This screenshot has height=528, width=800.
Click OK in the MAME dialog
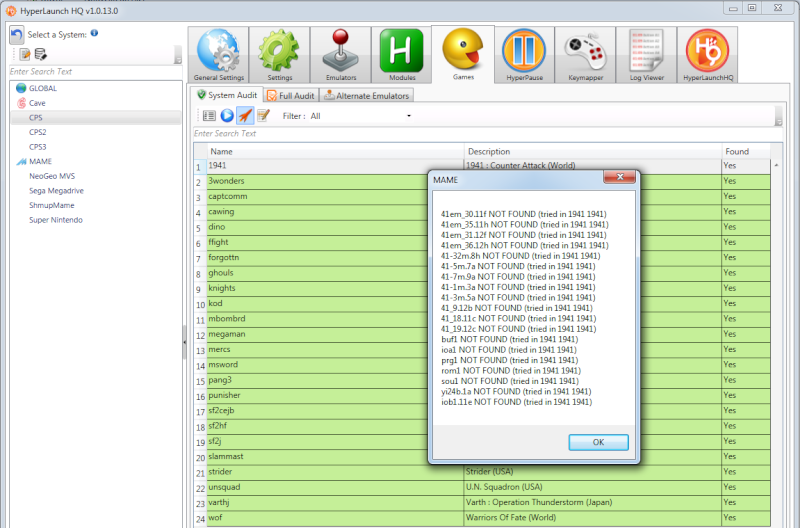(x=598, y=442)
